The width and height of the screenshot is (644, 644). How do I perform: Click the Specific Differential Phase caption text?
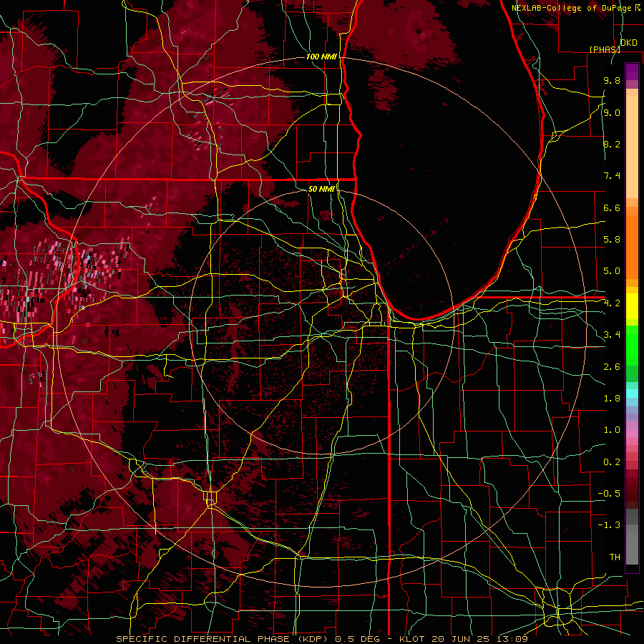(x=321, y=639)
